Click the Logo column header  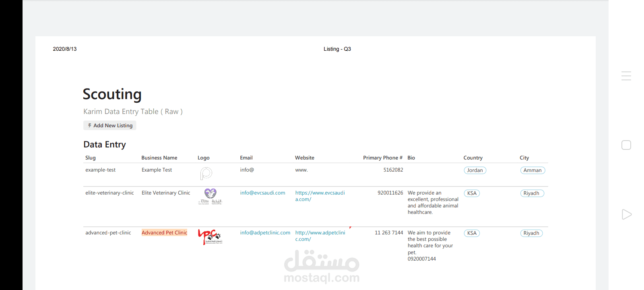tap(204, 158)
